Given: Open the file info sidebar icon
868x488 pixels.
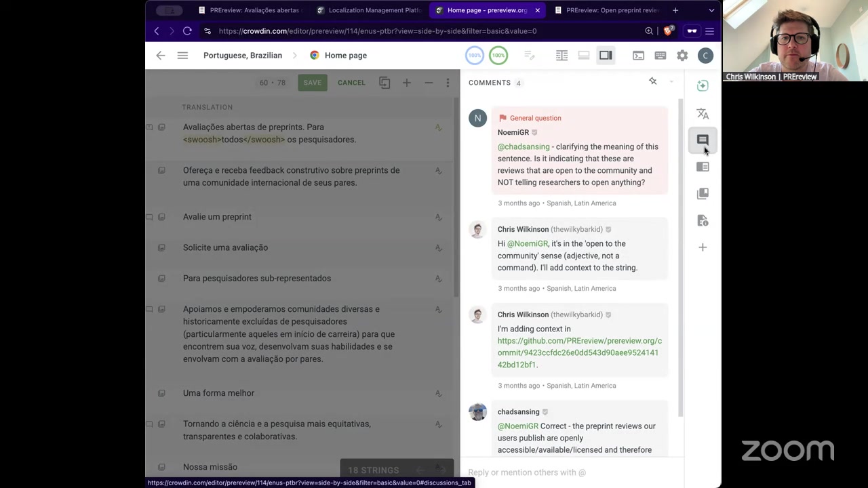Looking at the screenshot, I should click(x=703, y=220).
